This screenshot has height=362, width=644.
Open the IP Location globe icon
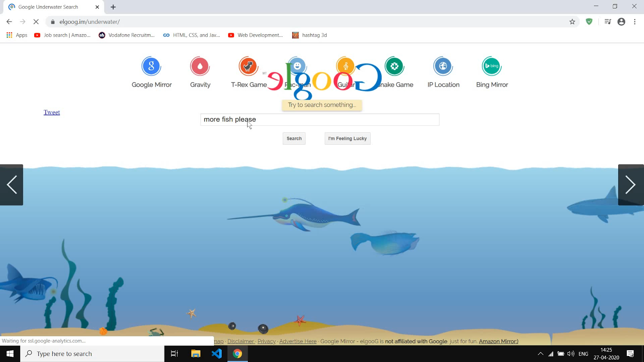tap(443, 66)
